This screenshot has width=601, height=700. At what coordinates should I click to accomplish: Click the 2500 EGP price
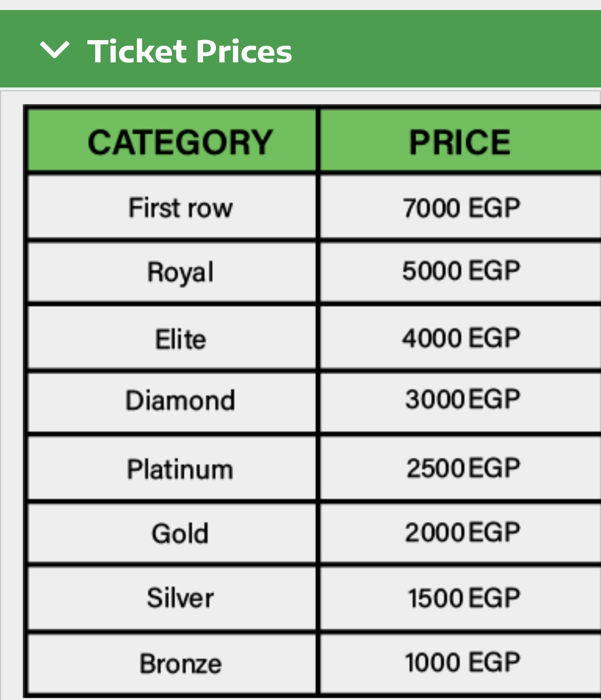462,468
